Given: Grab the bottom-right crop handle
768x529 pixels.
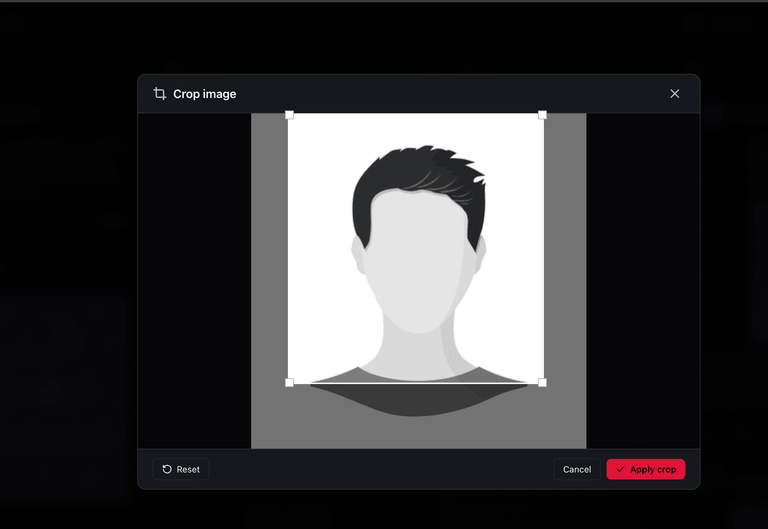Looking at the screenshot, I should pos(542,383).
